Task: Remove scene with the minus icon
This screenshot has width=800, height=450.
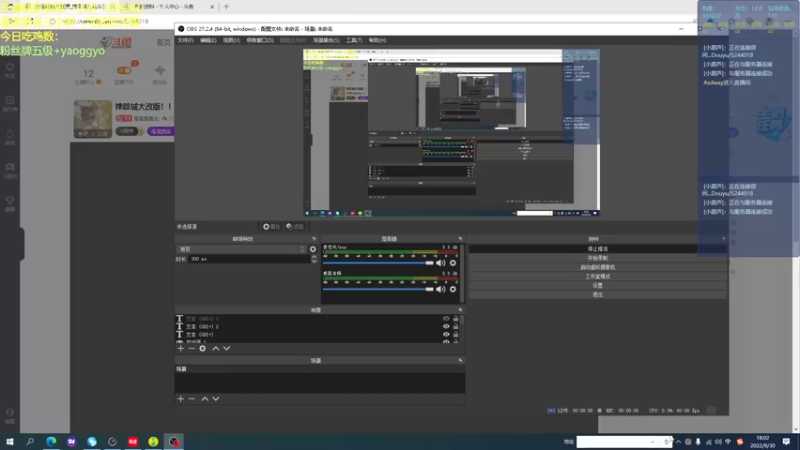Action: click(191, 398)
